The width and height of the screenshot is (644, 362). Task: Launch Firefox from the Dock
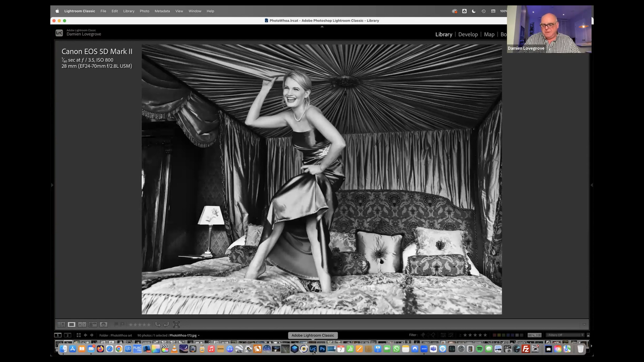(x=100, y=349)
